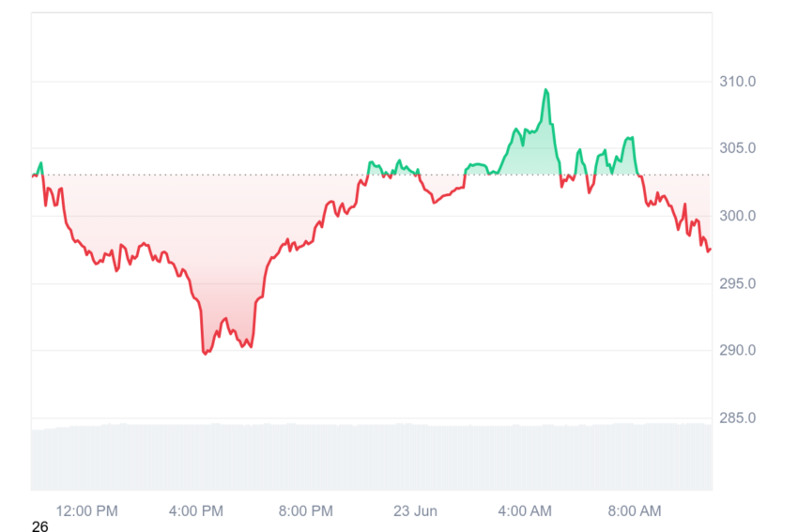Click the number 26 at bottom left
Image resolution: width=798 pixels, height=532 pixels.
(40, 526)
